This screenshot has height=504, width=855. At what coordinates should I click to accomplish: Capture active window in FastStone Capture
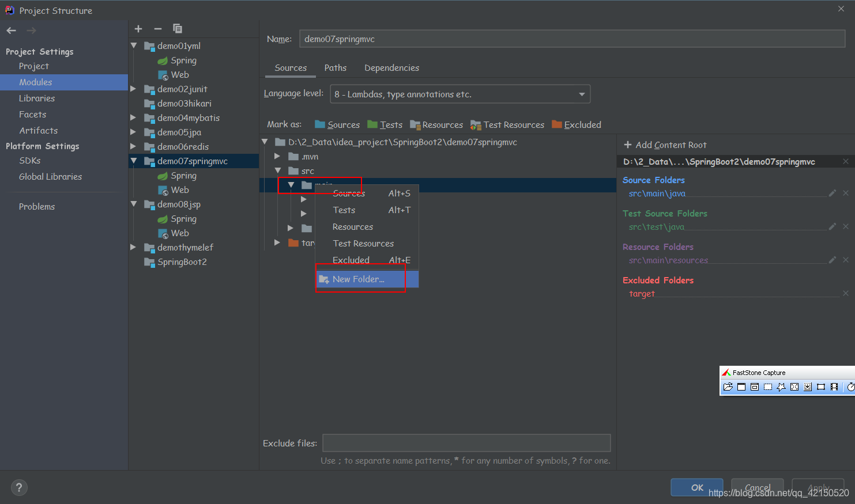741,387
